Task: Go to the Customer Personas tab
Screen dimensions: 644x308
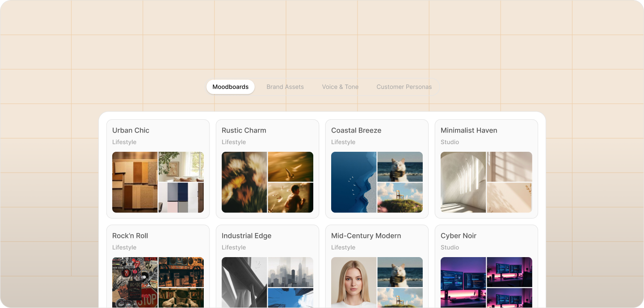Action: tap(404, 87)
